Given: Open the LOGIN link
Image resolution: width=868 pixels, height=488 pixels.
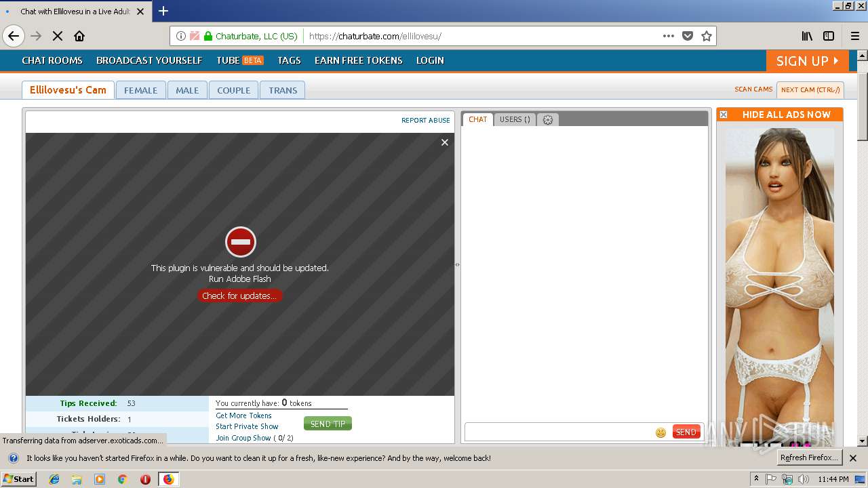Looking at the screenshot, I should 430,60.
